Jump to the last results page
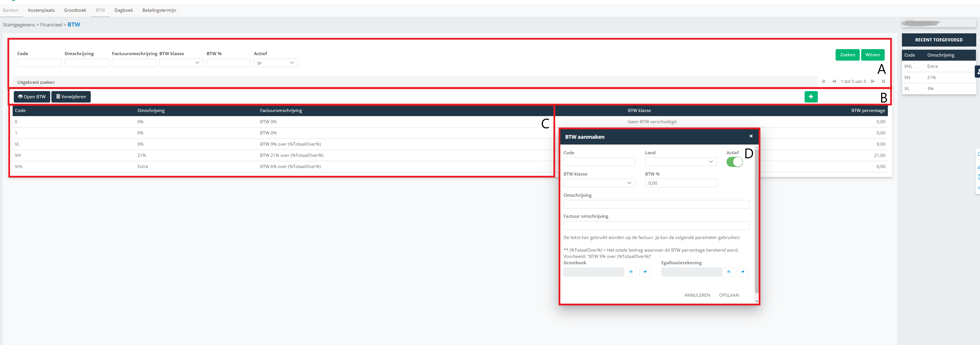This screenshot has width=980, height=345. [883, 82]
